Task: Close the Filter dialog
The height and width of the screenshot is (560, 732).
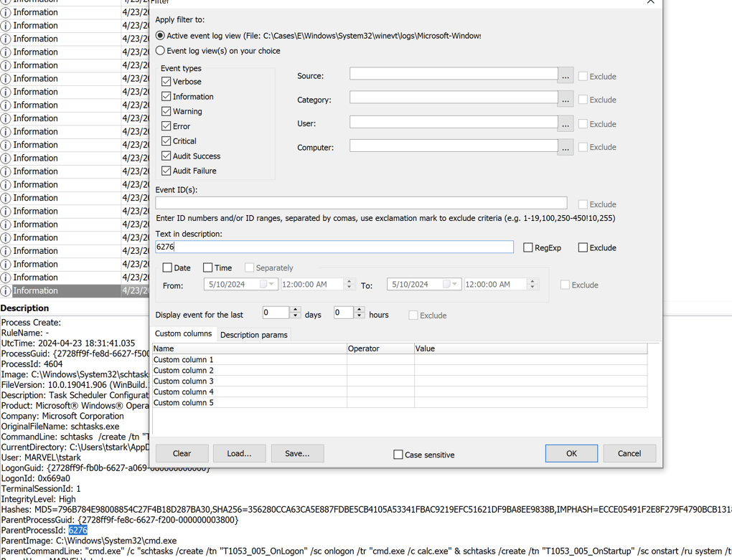Action: coord(651,2)
